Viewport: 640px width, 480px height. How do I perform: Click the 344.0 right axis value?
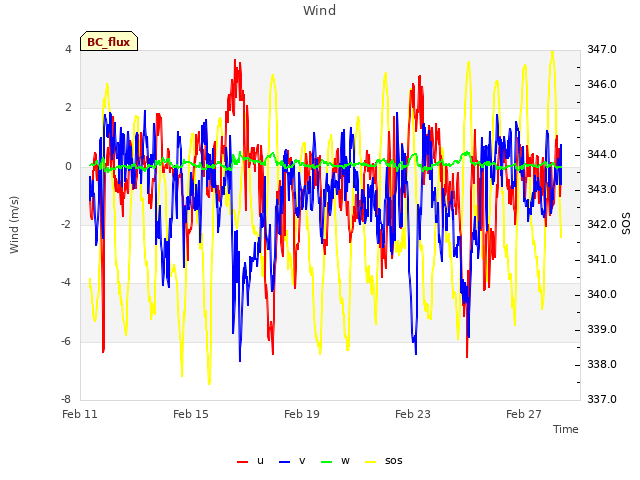point(602,154)
